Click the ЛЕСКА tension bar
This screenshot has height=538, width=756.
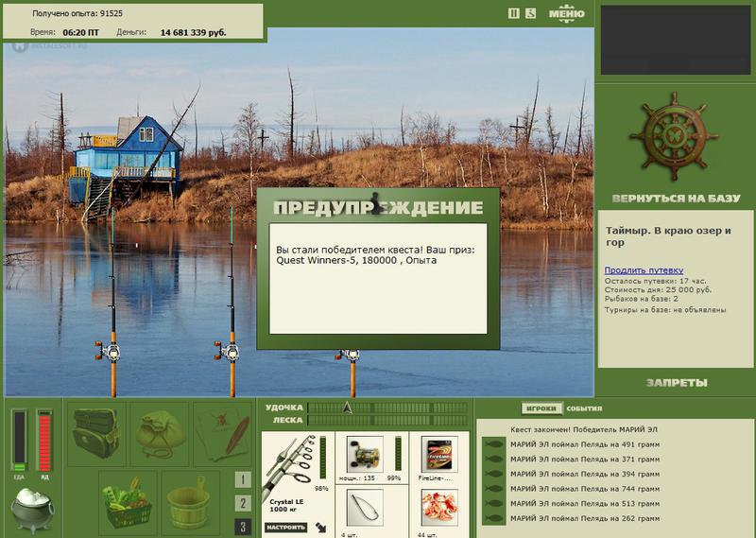tap(388, 420)
